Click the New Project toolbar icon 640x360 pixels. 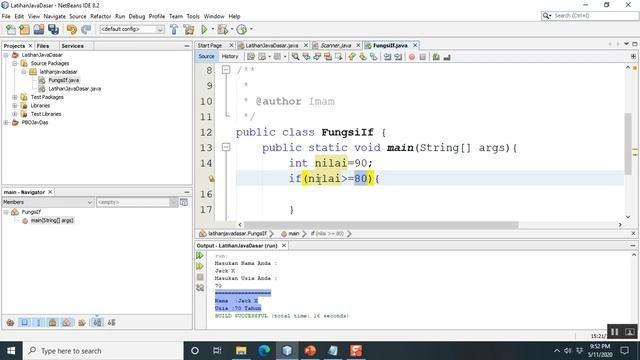click(x=25, y=29)
